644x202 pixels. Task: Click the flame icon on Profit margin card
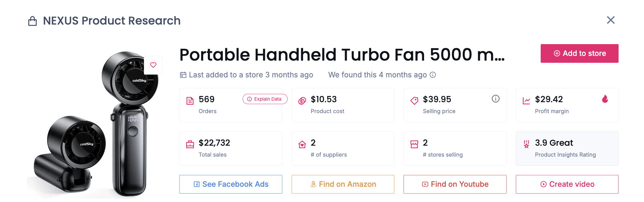(x=605, y=99)
